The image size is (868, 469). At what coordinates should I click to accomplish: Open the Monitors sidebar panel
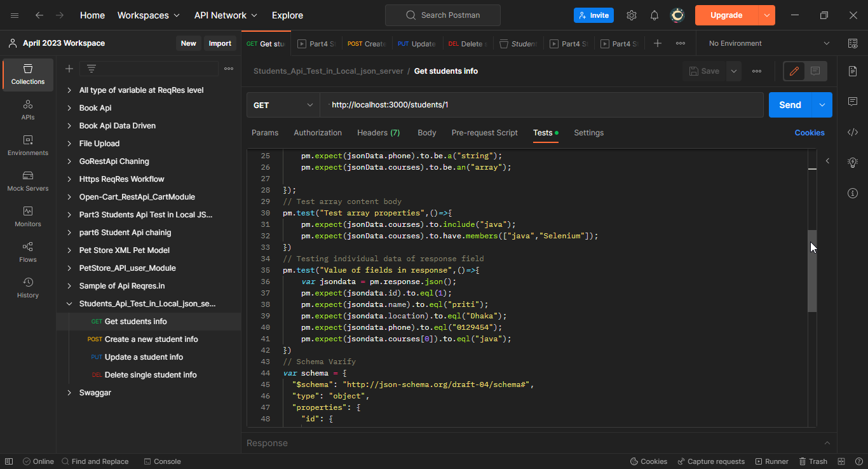(28, 217)
